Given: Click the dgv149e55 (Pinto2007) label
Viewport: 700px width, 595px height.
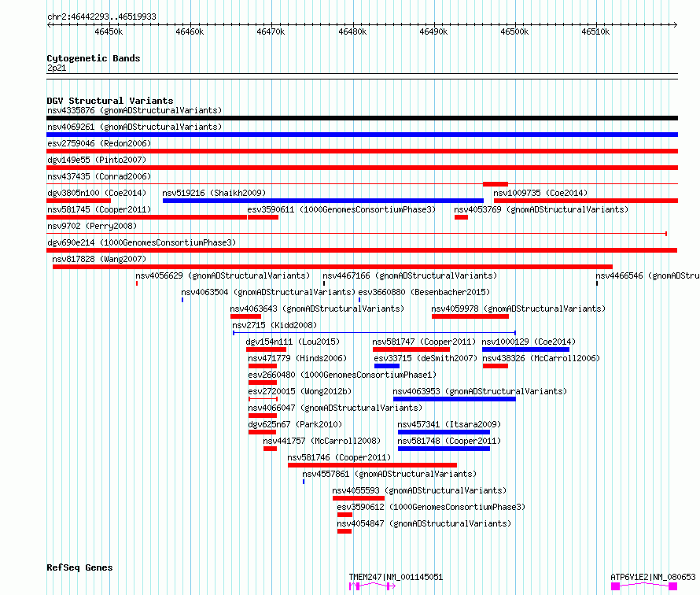Looking at the screenshot, I should [x=97, y=160].
